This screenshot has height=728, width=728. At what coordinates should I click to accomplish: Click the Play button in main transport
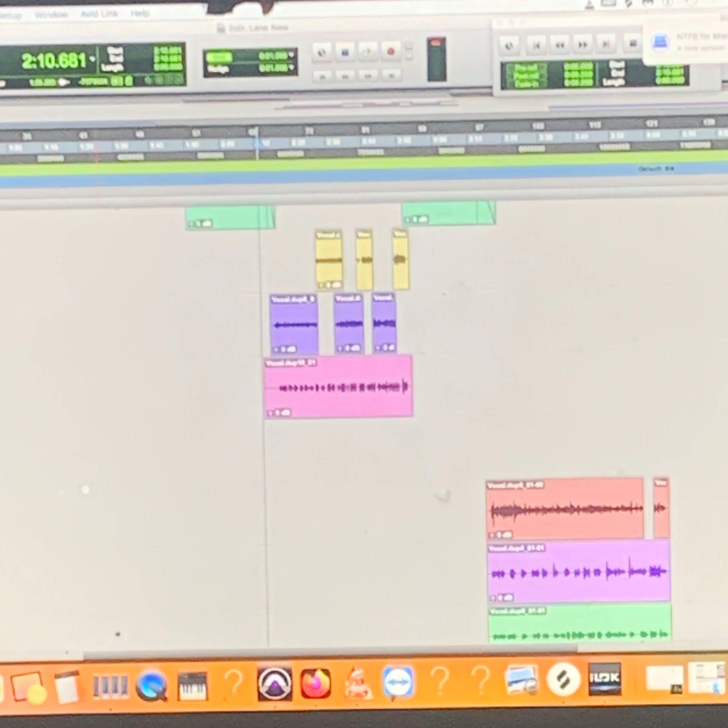[x=367, y=52]
